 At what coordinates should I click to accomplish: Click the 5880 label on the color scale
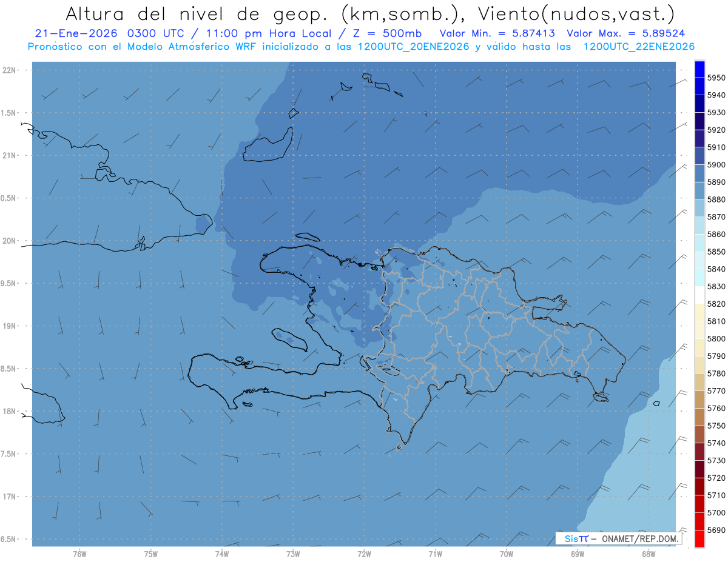716,199
